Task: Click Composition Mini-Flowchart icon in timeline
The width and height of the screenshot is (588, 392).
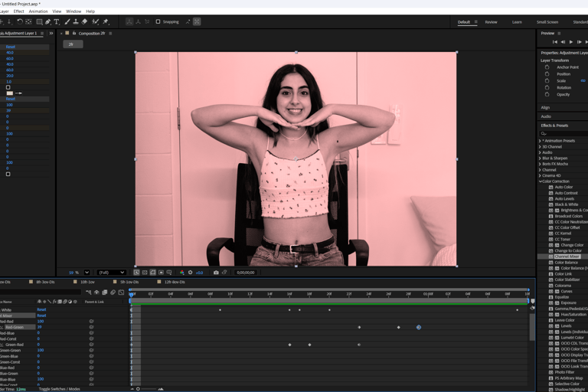Action: tap(89, 292)
